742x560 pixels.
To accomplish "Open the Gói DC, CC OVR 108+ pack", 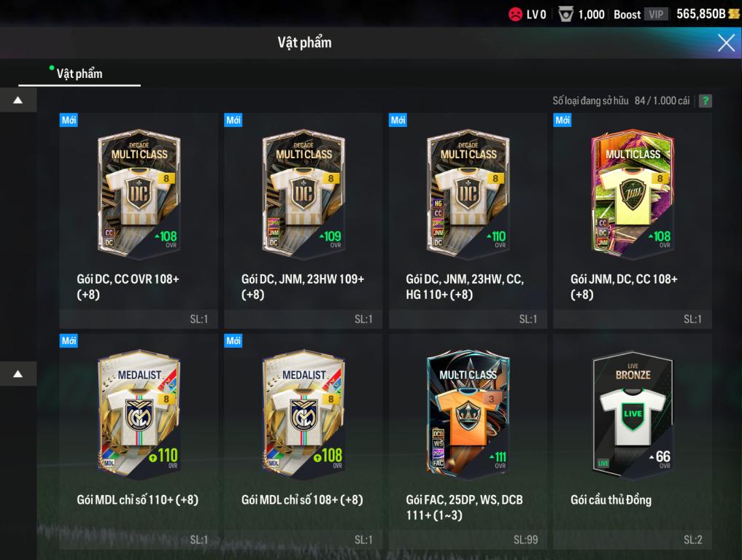I will 139,220.
